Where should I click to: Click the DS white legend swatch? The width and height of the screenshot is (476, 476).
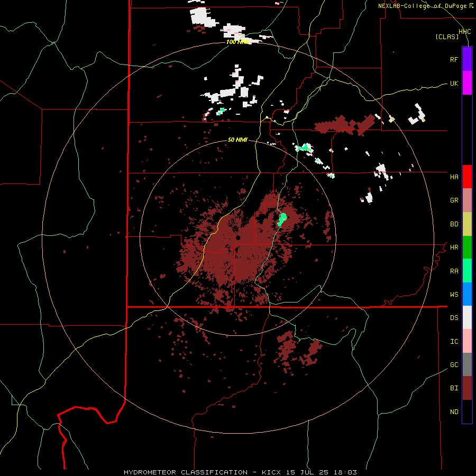[x=467, y=317]
